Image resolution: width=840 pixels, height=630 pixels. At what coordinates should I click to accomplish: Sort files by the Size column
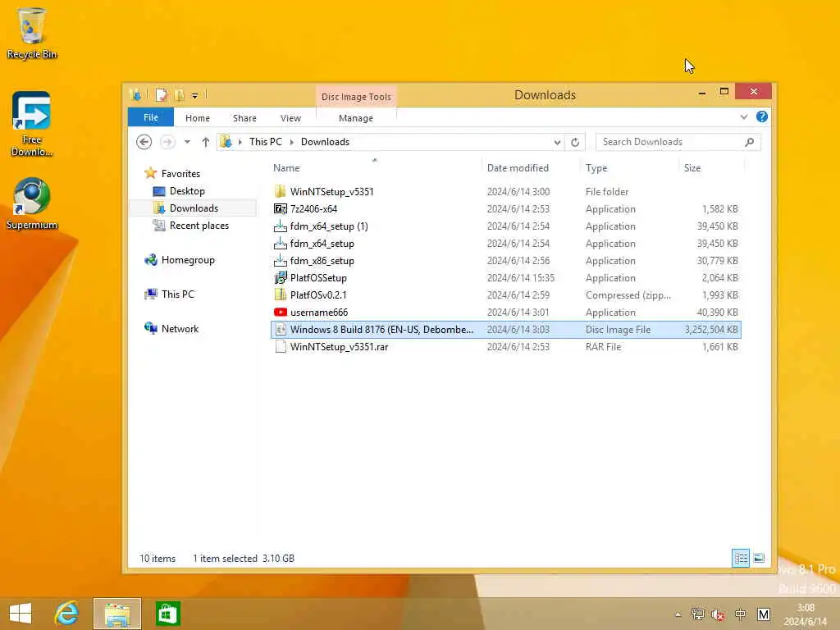point(692,168)
